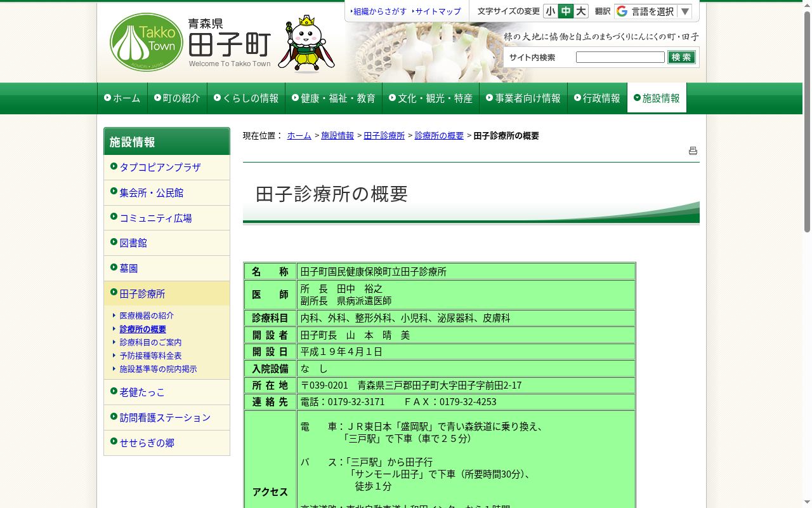812x508 pixels.
Task: Open 行政情報 navigation tab
Action: pos(597,98)
